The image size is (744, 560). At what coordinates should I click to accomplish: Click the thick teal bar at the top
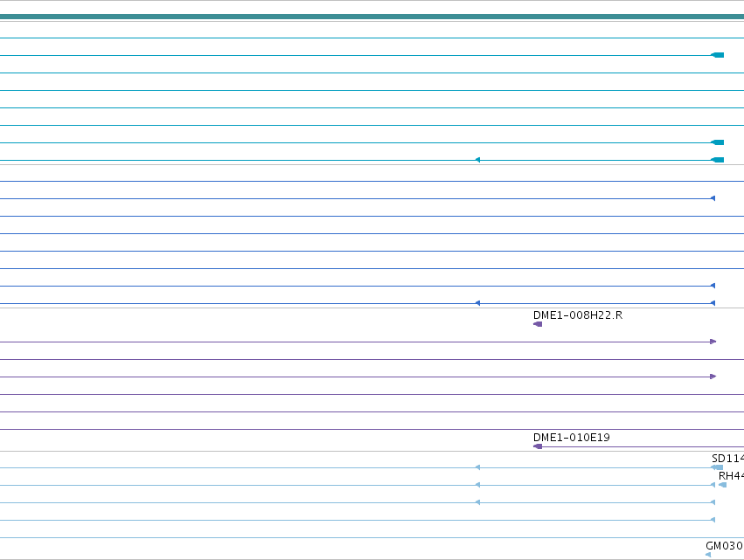pyautogui.click(x=372, y=17)
